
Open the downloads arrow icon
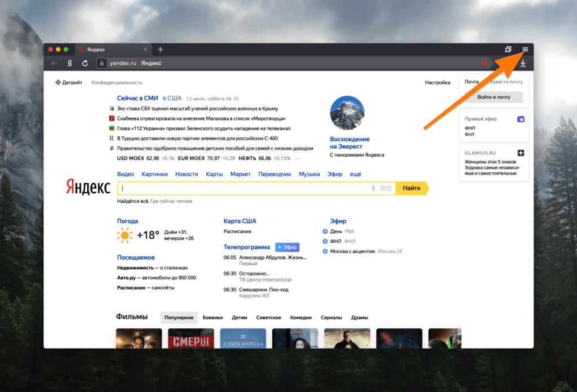523,63
